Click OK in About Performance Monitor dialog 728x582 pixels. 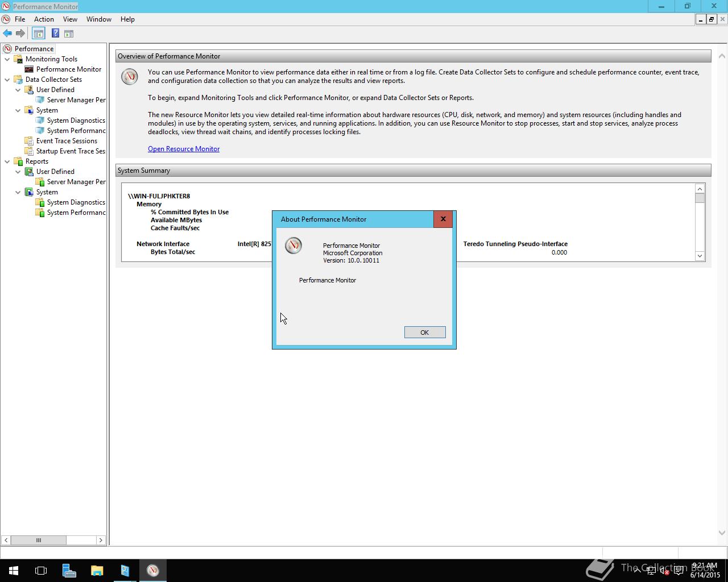pos(425,332)
